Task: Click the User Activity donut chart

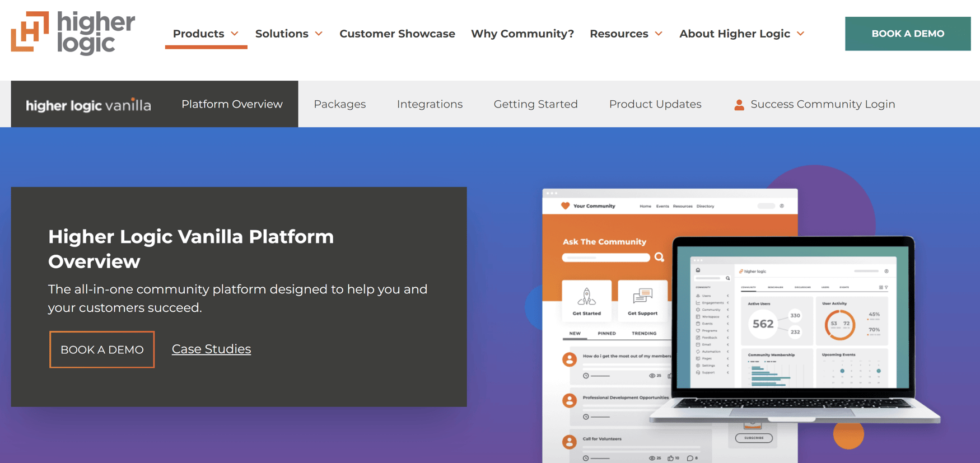Action: [839, 324]
